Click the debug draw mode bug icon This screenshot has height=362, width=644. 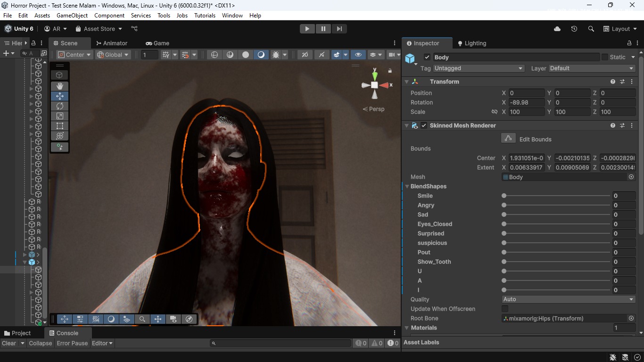click(x=276, y=55)
